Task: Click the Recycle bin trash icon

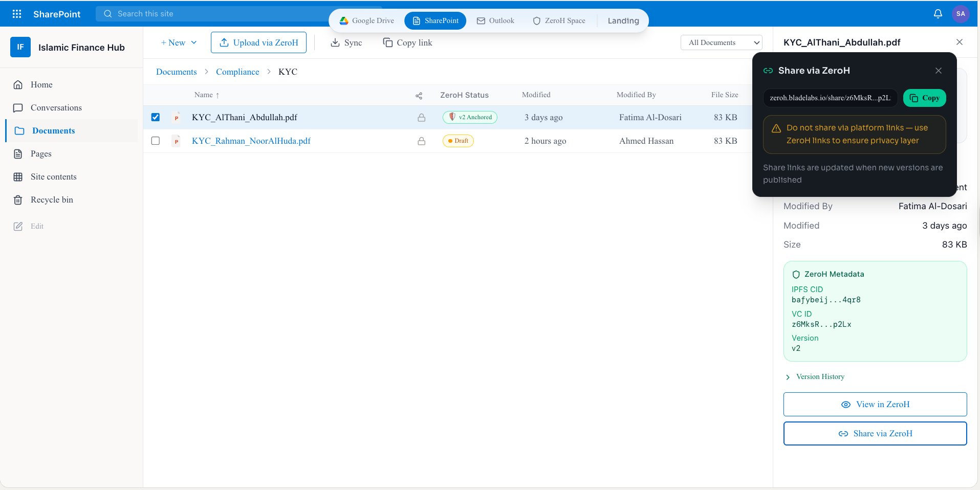Action: click(x=18, y=200)
